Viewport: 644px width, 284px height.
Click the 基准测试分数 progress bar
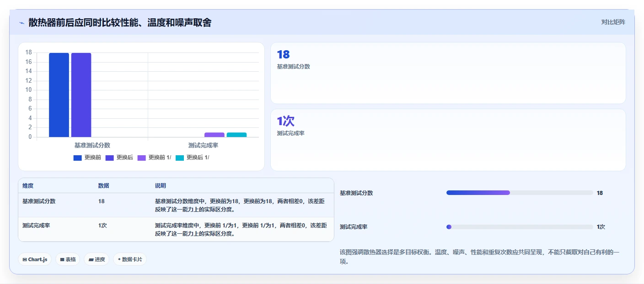tap(520, 193)
